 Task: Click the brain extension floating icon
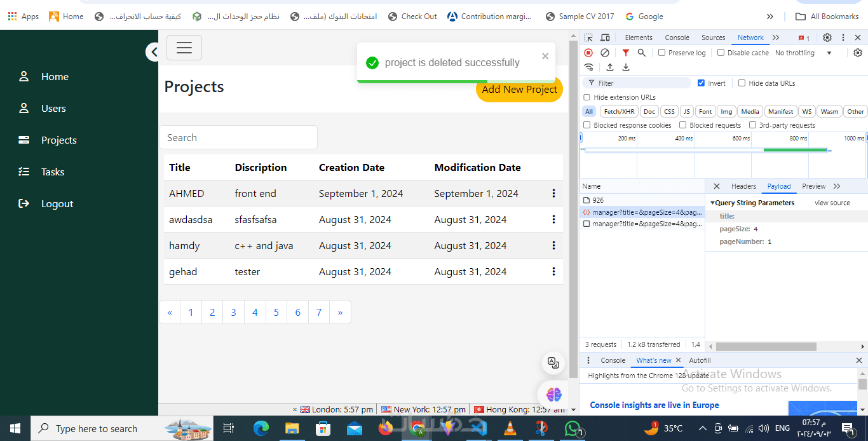(553, 395)
